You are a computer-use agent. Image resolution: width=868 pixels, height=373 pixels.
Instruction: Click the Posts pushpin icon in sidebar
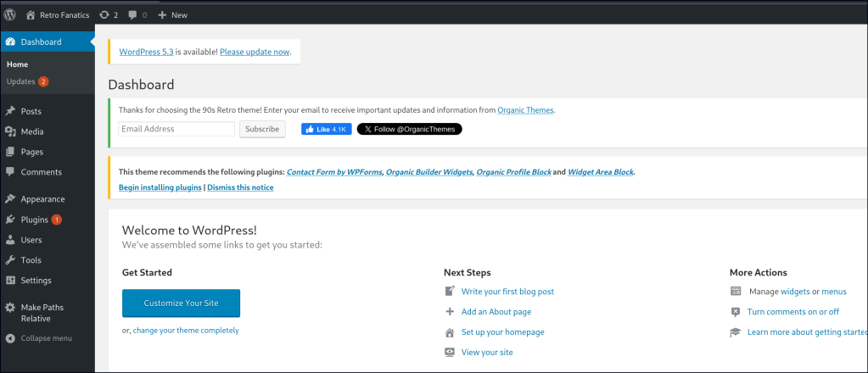[10, 111]
